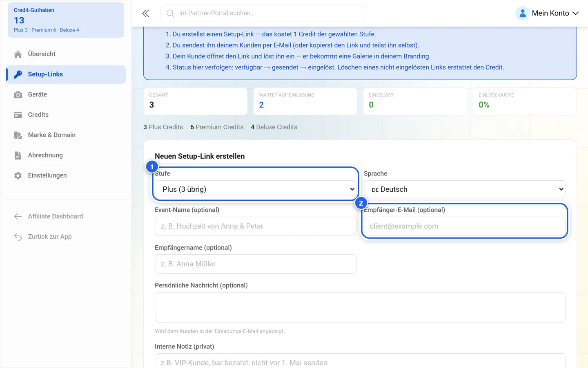Screen dimensions: 588x368
Task: Click the Einstellungen gear icon
Action: (18, 175)
